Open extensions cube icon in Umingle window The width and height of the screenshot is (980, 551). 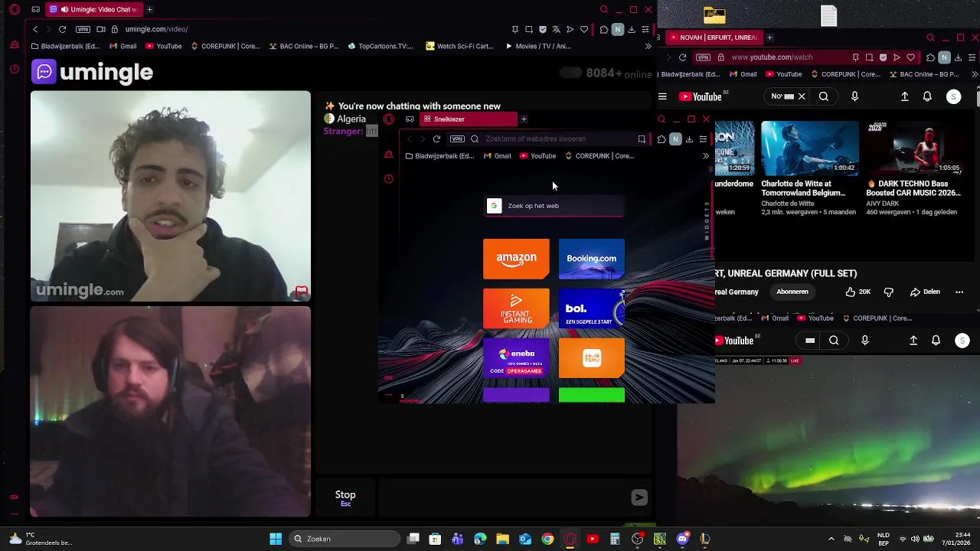604,29
